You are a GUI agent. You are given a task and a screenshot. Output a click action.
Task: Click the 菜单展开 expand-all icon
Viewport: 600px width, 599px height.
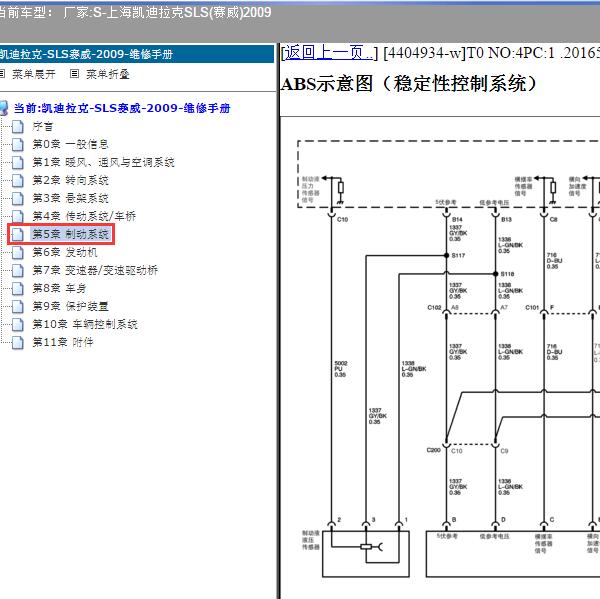coord(2,73)
